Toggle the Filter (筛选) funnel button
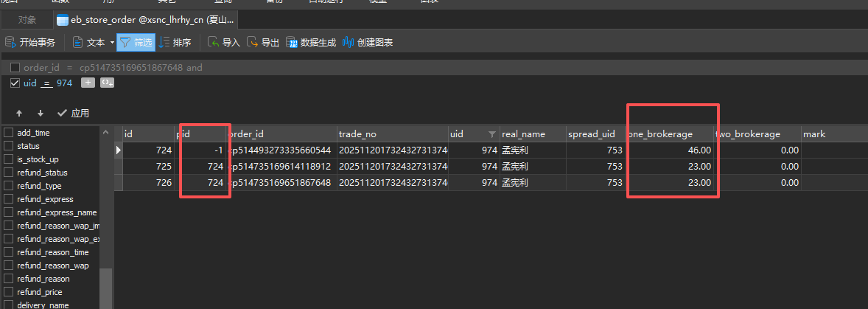This screenshot has height=309, width=868. 136,42
